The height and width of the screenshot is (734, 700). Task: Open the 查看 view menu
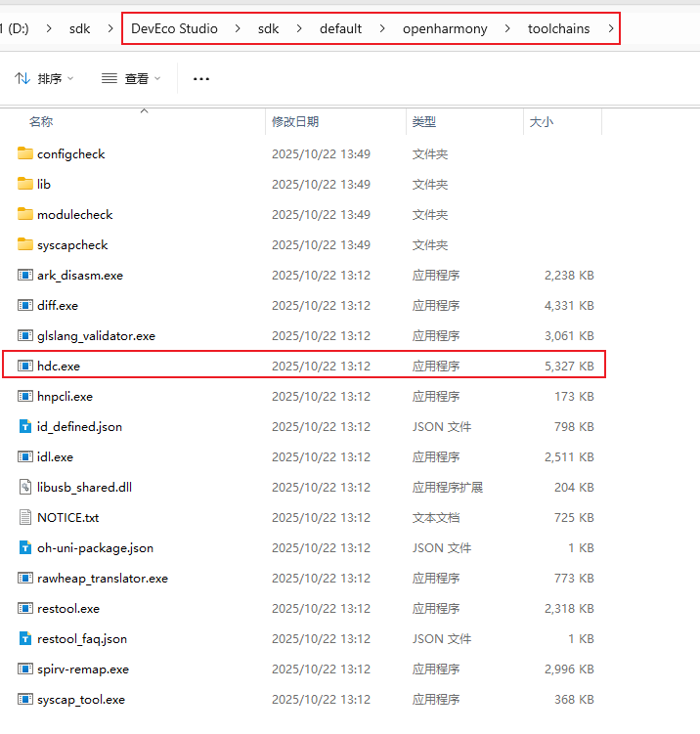pyautogui.click(x=131, y=78)
